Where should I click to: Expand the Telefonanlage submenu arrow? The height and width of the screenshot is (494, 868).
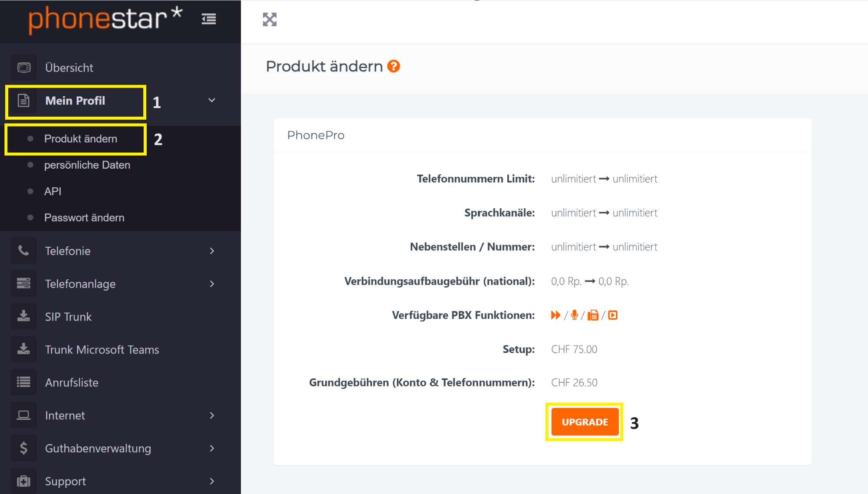tap(212, 284)
